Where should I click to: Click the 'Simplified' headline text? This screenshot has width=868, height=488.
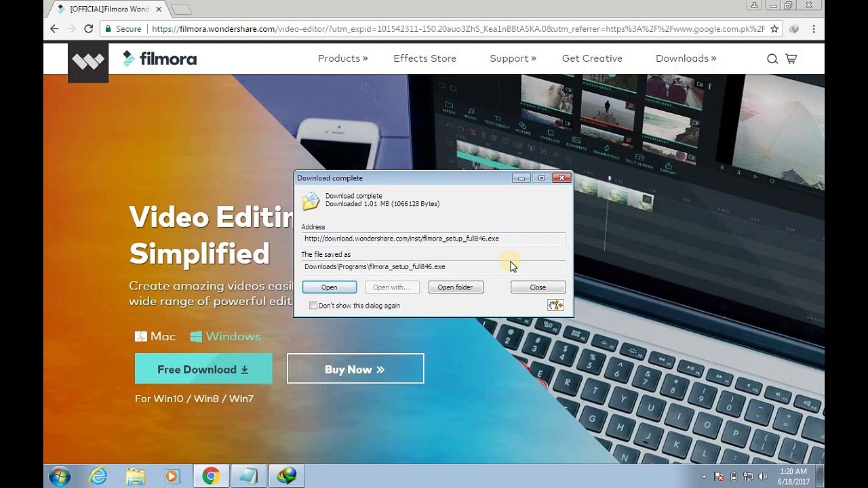click(x=199, y=254)
